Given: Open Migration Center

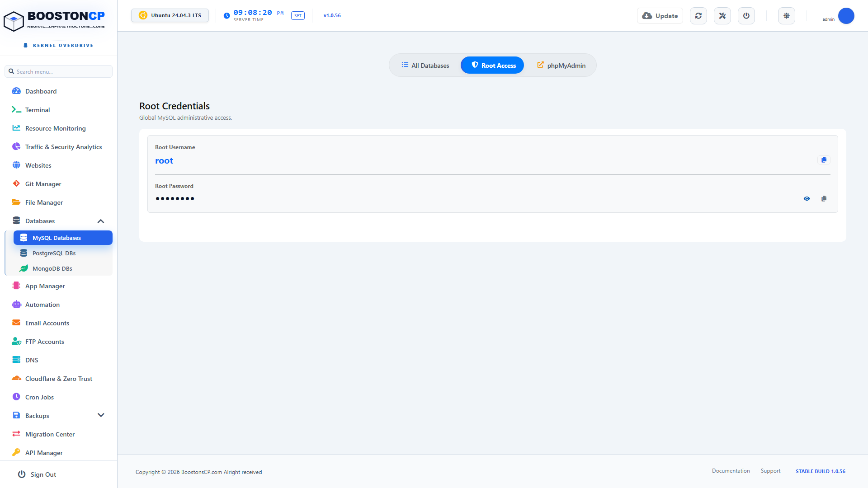Looking at the screenshot, I should pyautogui.click(x=59, y=434).
